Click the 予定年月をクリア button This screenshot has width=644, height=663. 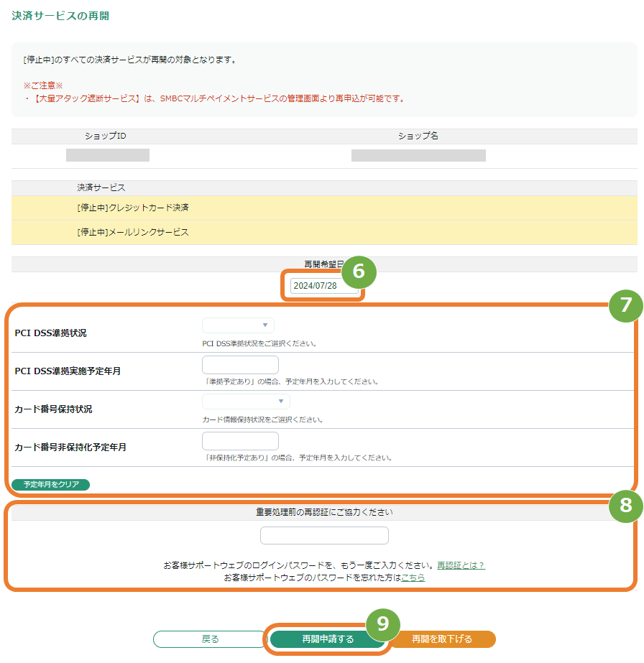tap(51, 485)
